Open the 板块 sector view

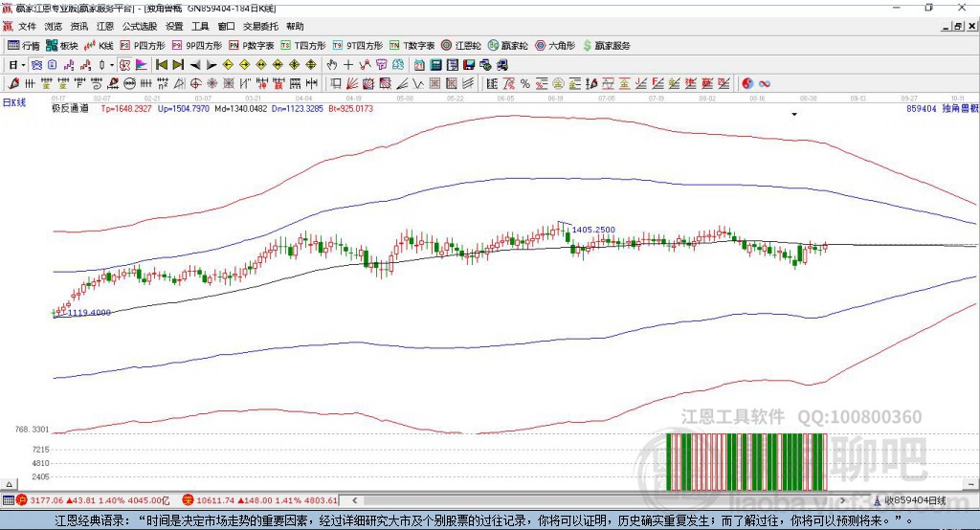[x=62, y=46]
